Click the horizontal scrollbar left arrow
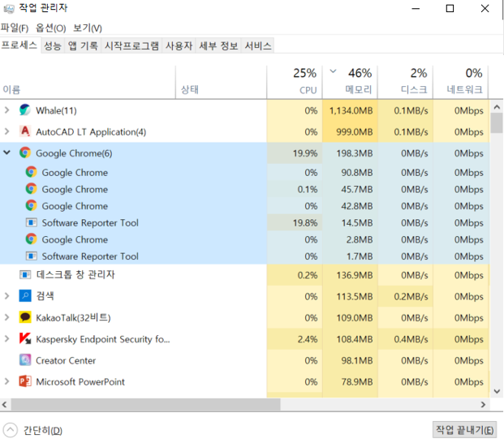 point(5,404)
